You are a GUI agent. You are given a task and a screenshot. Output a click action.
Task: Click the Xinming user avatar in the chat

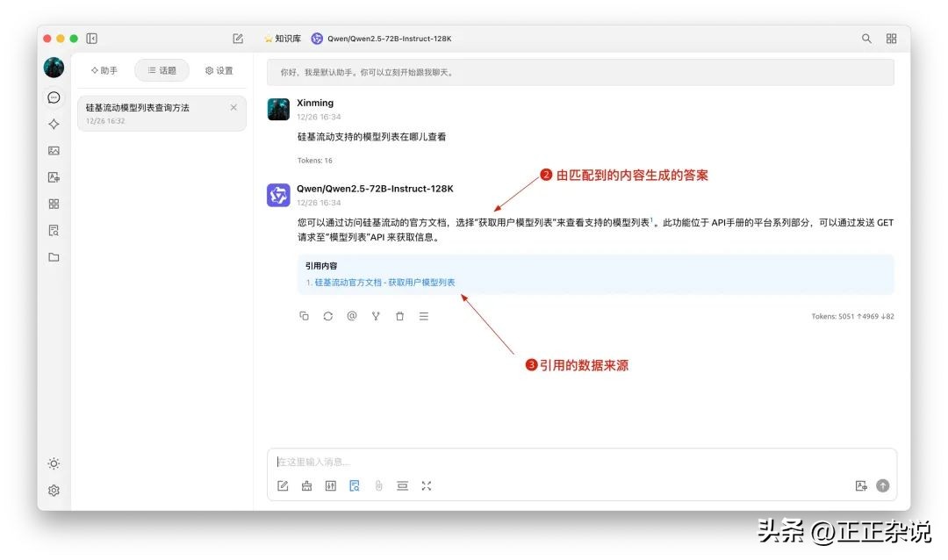click(x=278, y=110)
